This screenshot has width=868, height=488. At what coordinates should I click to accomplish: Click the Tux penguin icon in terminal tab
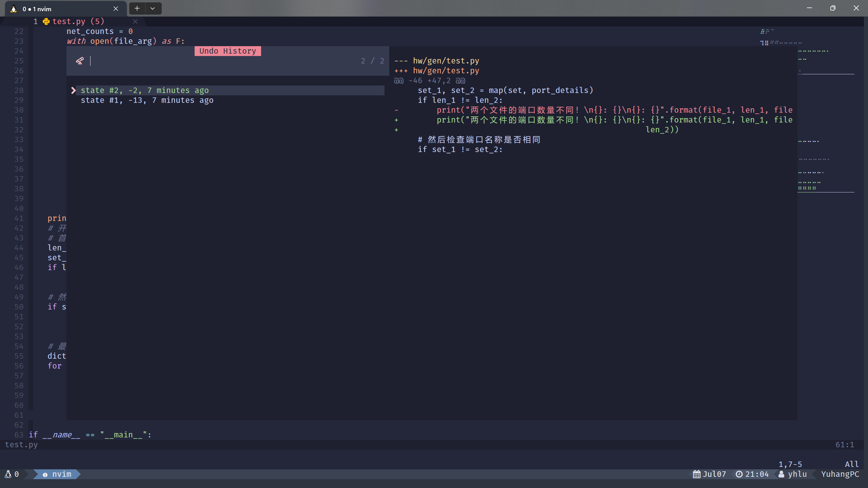coord(14,9)
